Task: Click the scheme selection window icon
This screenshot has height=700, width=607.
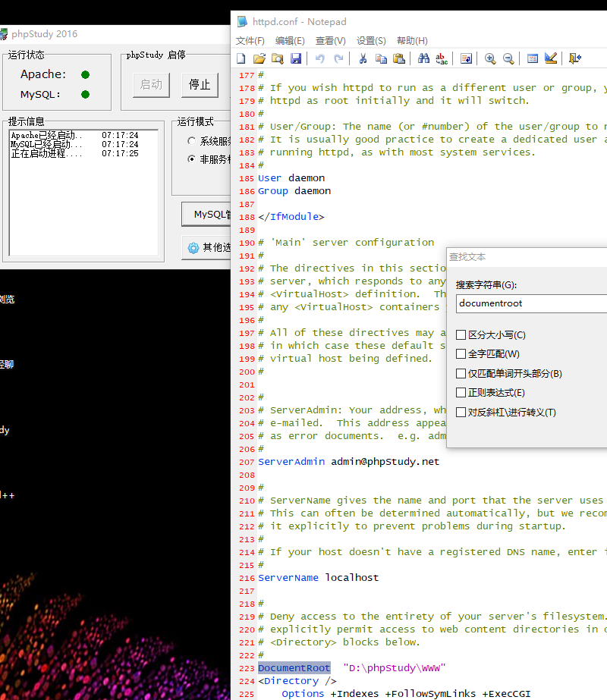Action: pos(533,58)
